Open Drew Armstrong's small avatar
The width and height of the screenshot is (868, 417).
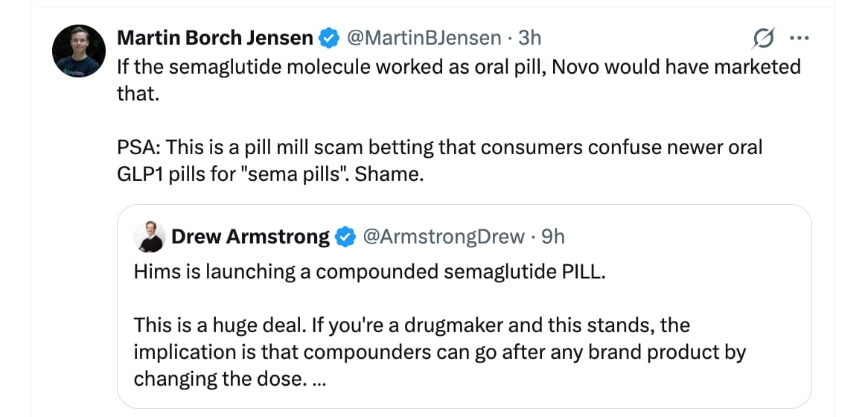click(x=149, y=237)
